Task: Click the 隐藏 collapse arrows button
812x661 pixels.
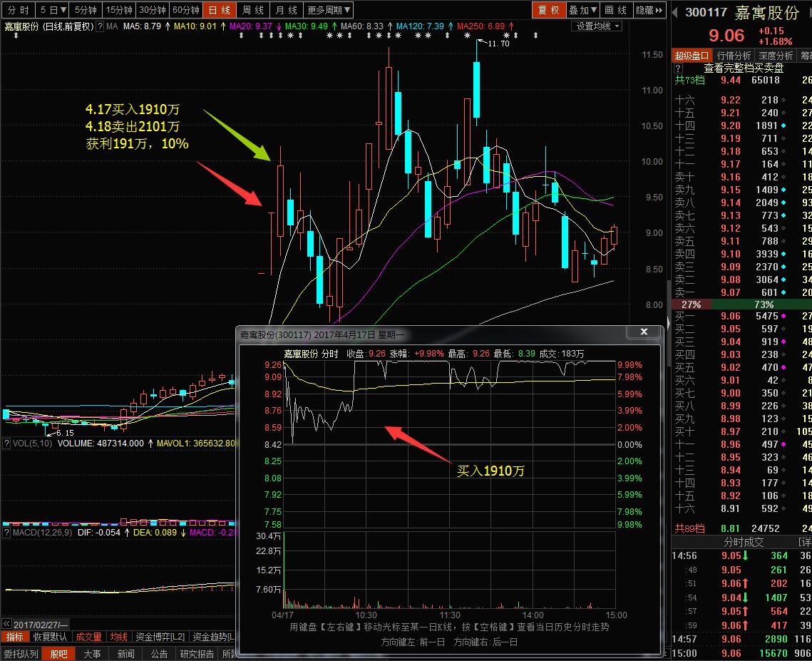Action: click(647, 10)
